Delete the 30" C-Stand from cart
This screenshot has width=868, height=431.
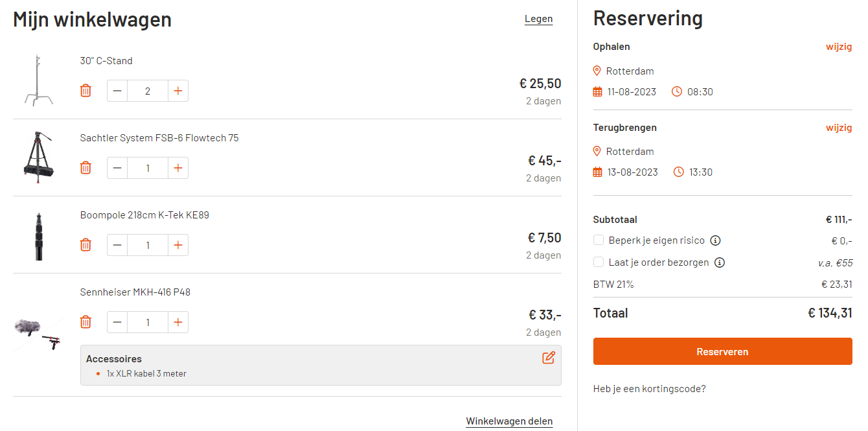(86, 91)
